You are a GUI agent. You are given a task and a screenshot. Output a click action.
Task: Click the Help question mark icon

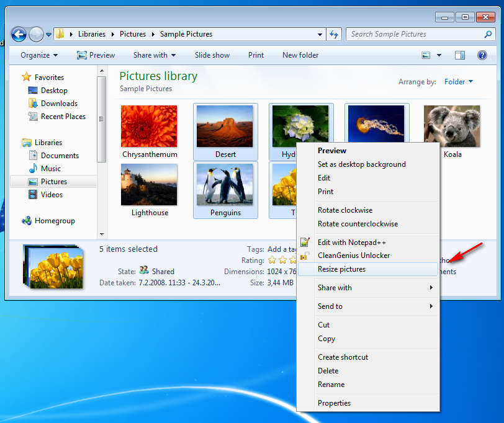coord(482,55)
